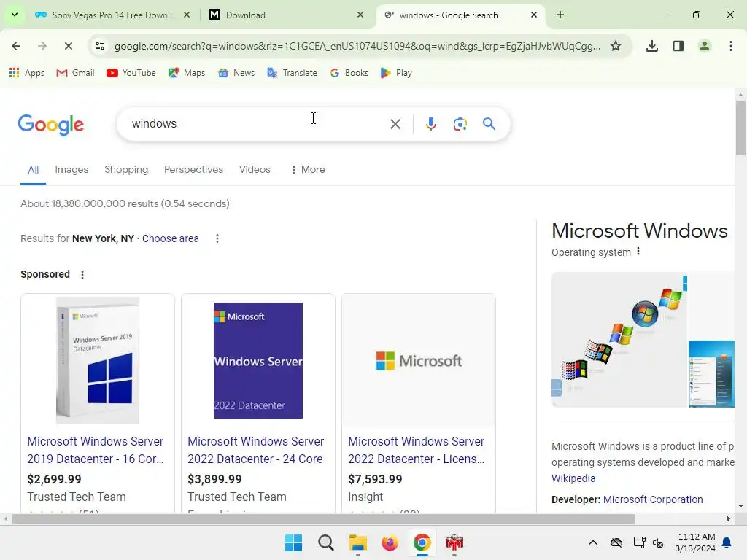Show hidden system tray icons

(x=592, y=542)
